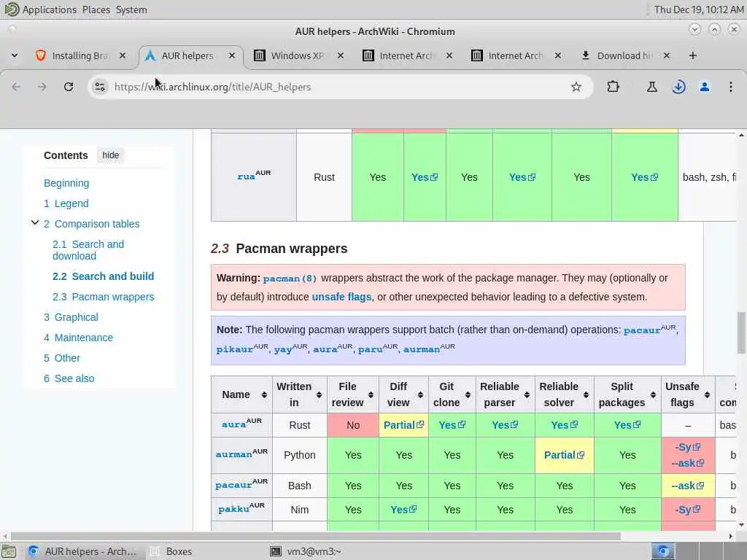
Task: Open the clock showing Thu Dec 19
Action: click(x=698, y=9)
